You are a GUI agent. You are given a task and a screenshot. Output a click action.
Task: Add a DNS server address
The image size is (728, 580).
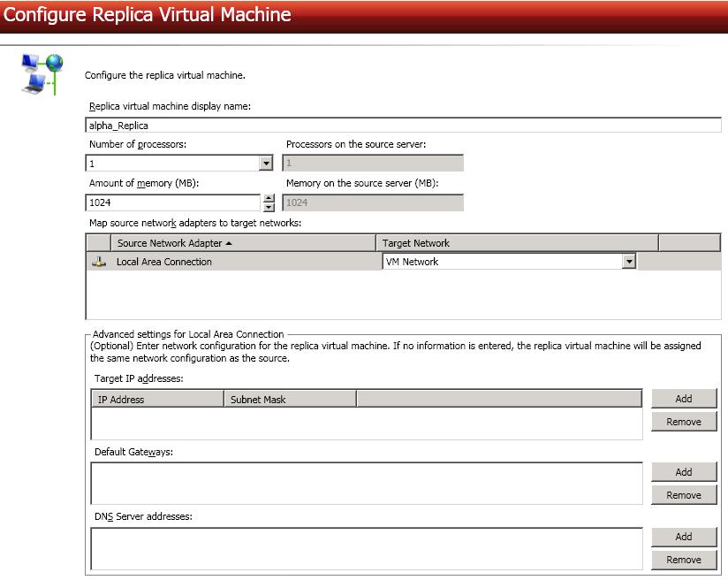coord(684,537)
